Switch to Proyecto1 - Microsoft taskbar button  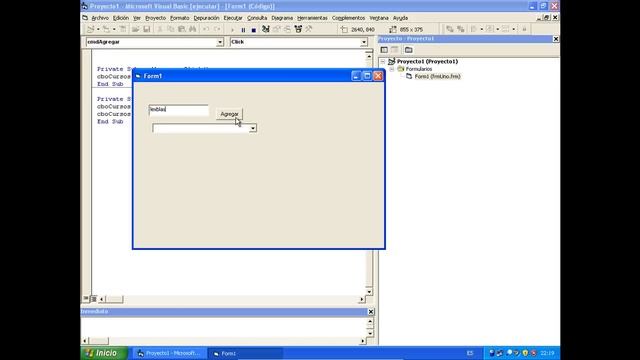[169, 353]
